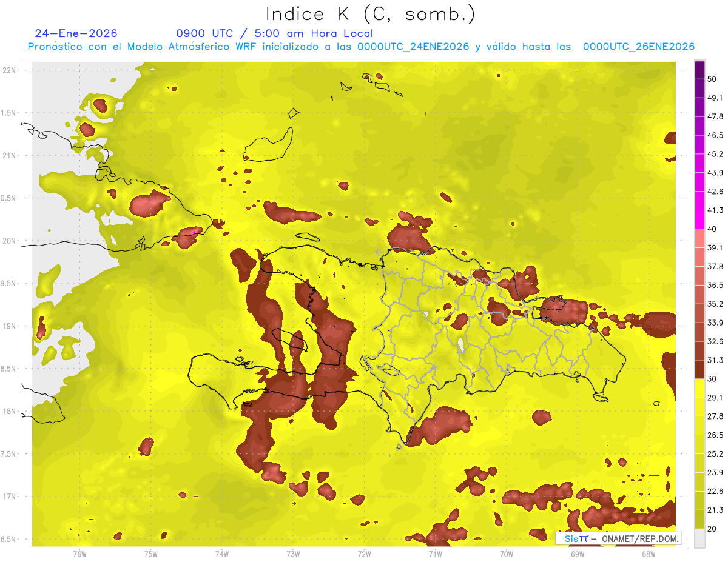Viewport: 728px width, 562px height.
Task: Click the '18N' latitude label
Action: 9,411
